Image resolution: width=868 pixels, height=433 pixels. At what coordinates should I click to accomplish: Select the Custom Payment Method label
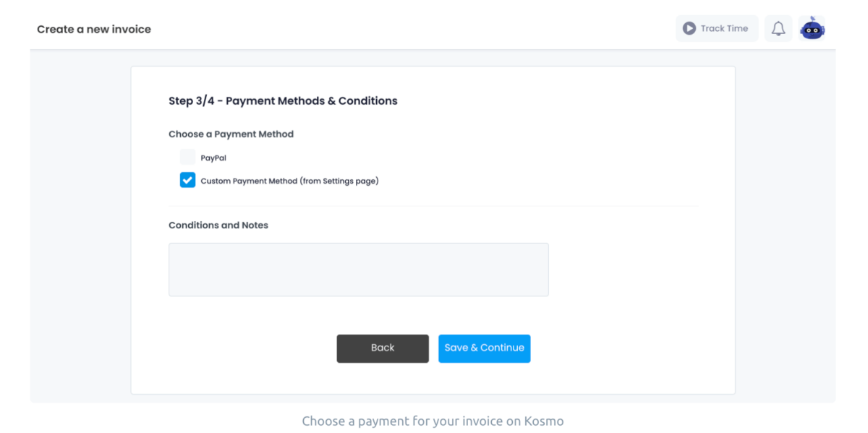coord(289,180)
